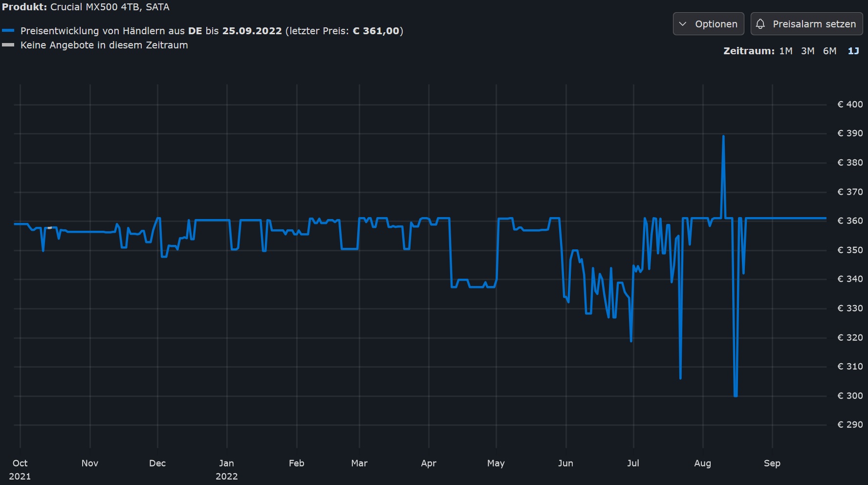Click the € 340 axis label
Viewport: 868px width, 485px height.
coord(850,279)
